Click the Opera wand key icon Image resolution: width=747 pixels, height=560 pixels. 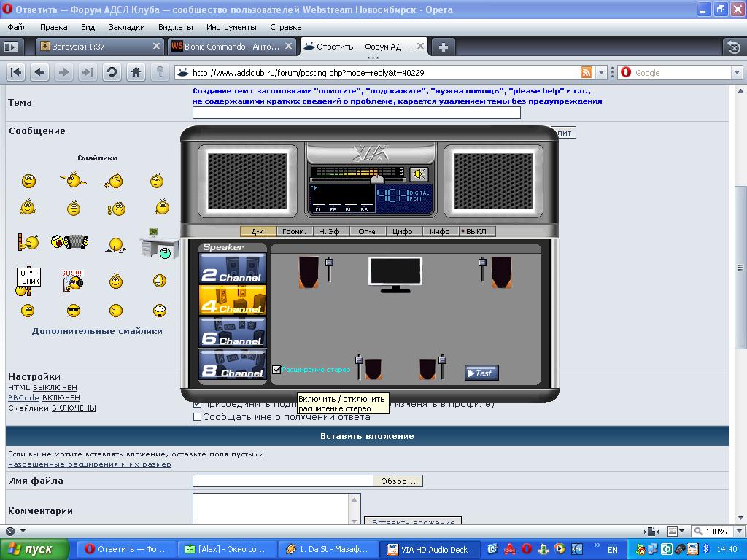pos(160,72)
